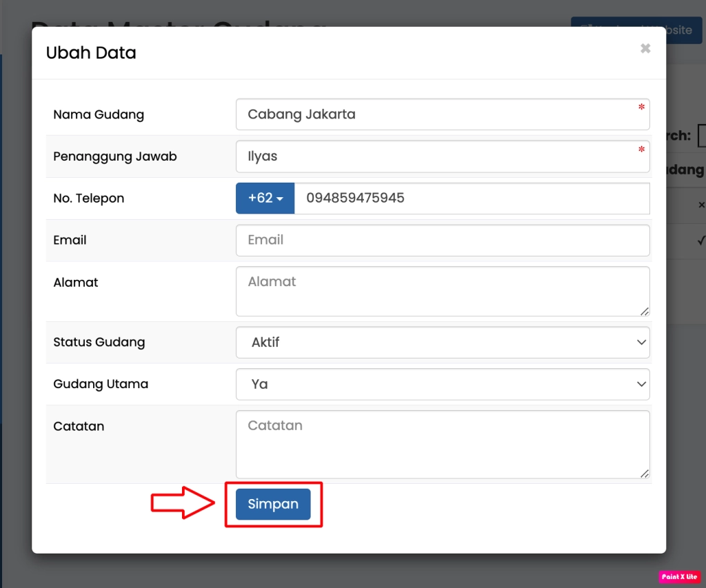Click the Paint X lite badge
Image resolution: width=706 pixels, height=588 pixels.
tap(679, 576)
